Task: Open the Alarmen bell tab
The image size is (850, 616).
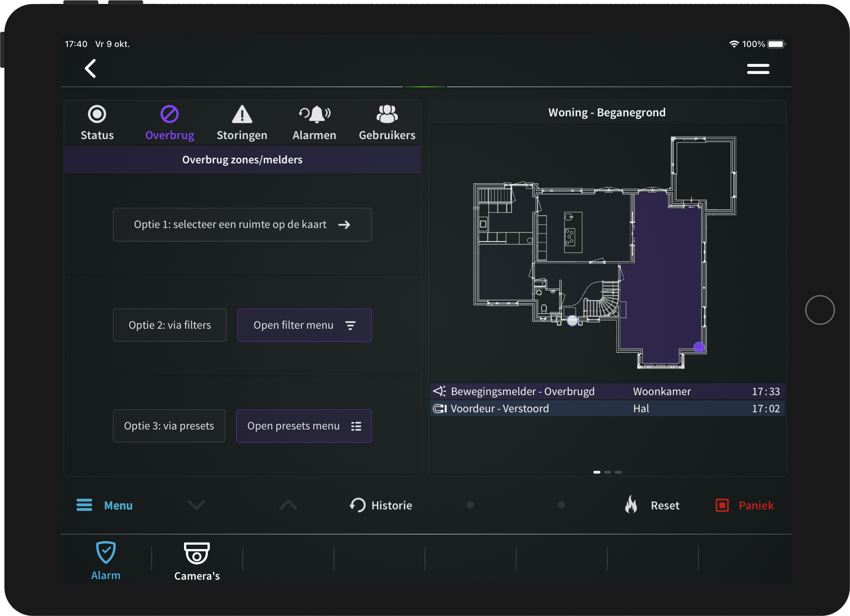Action: pos(314,114)
